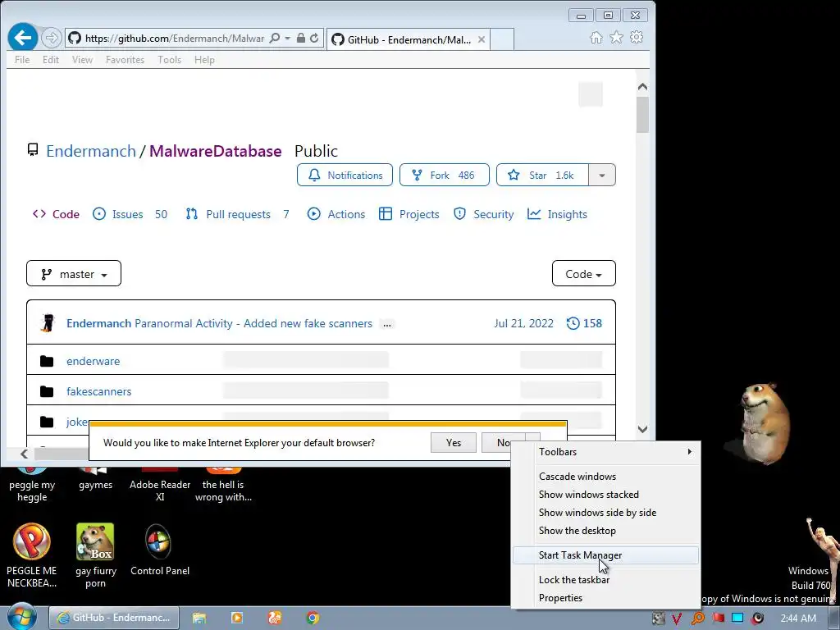
Task: Open the Tools menu
Action: pos(169,59)
